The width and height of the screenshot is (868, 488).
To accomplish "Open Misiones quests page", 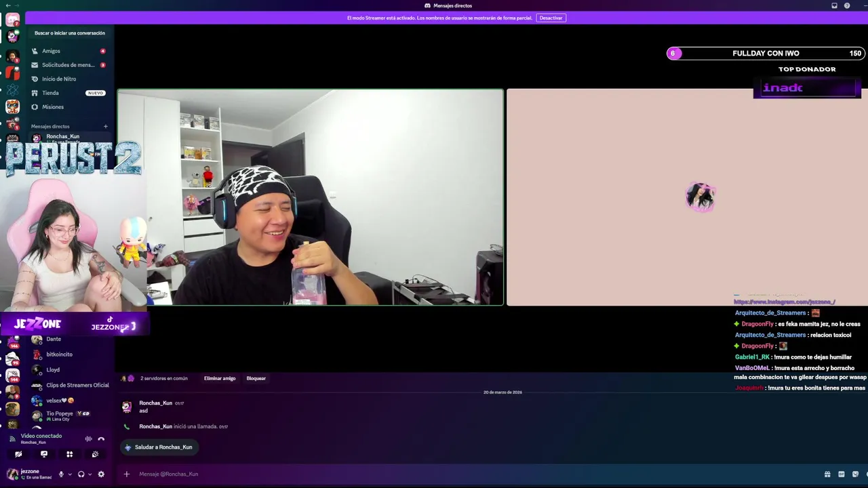I will (x=68, y=107).
